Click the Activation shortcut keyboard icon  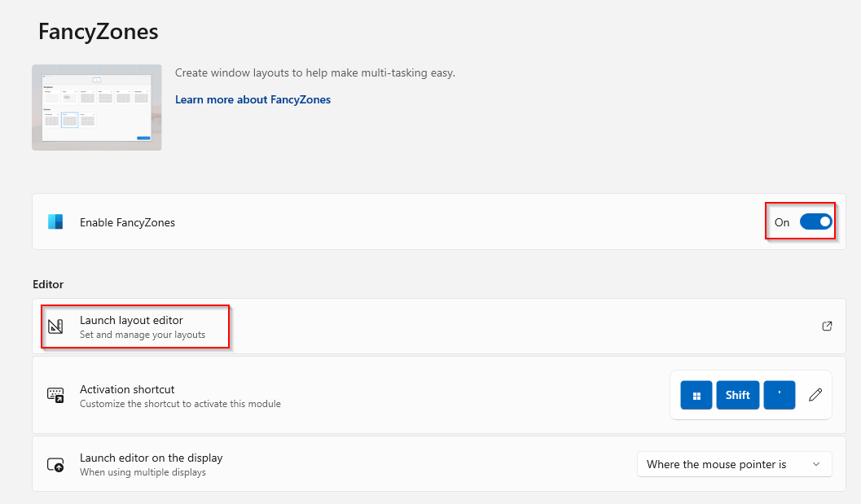(x=55, y=395)
